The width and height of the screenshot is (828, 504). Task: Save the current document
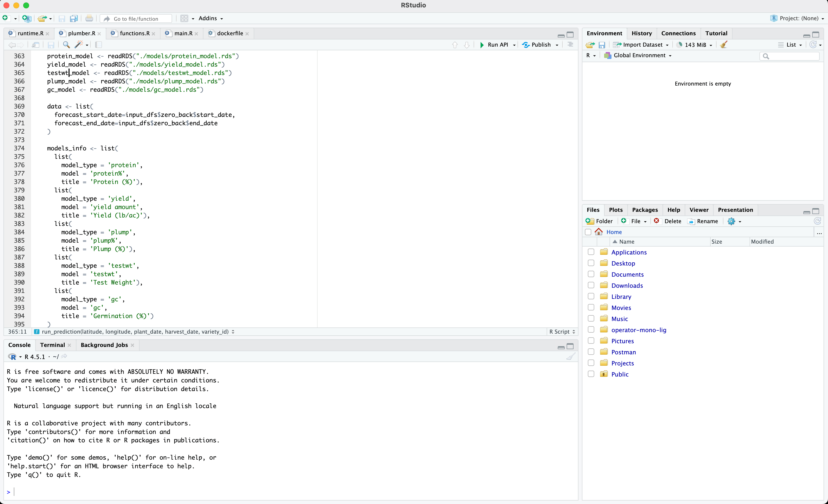click(51, 45)
